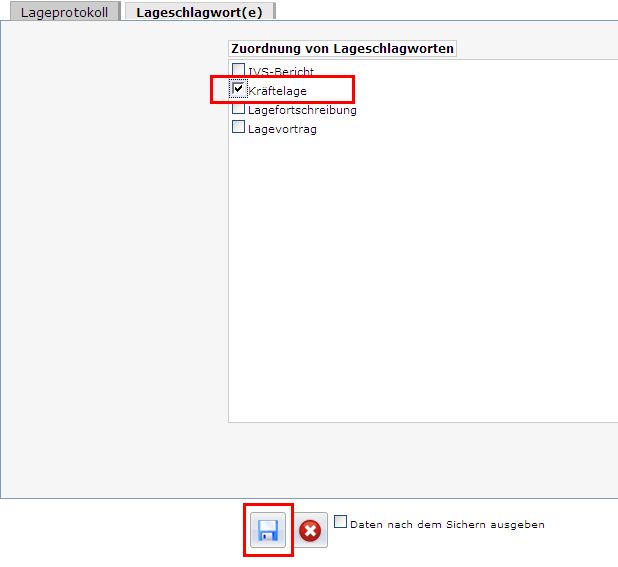This screenshot has width=618, height=567.
Task: Click the IVS-Bericht label text
Action: 281,72
